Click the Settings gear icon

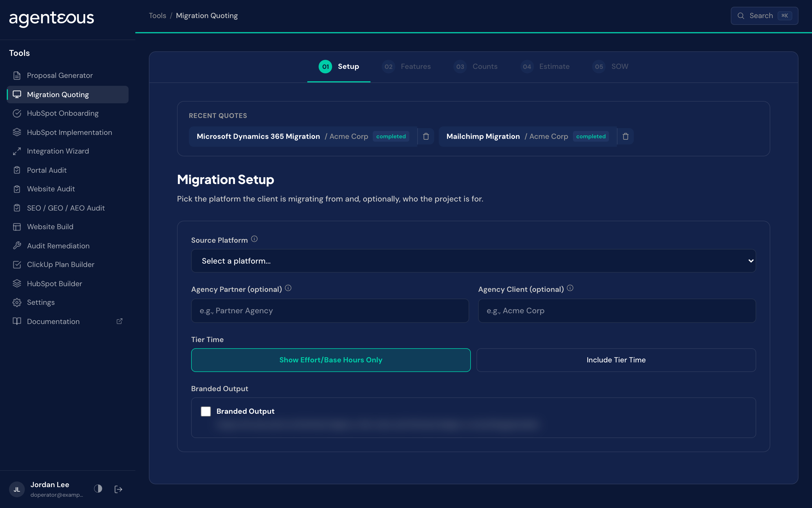tap(17, 302)
